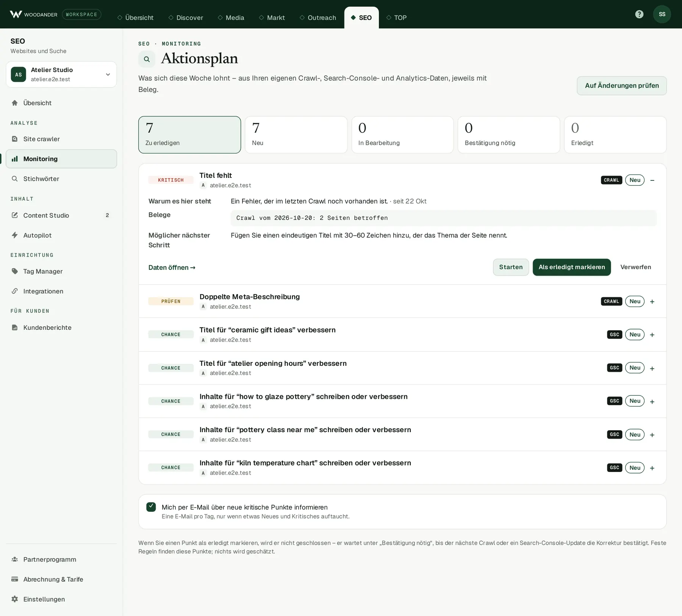Open the help question mark icon
682x616 pixels.
pos(639,14)
